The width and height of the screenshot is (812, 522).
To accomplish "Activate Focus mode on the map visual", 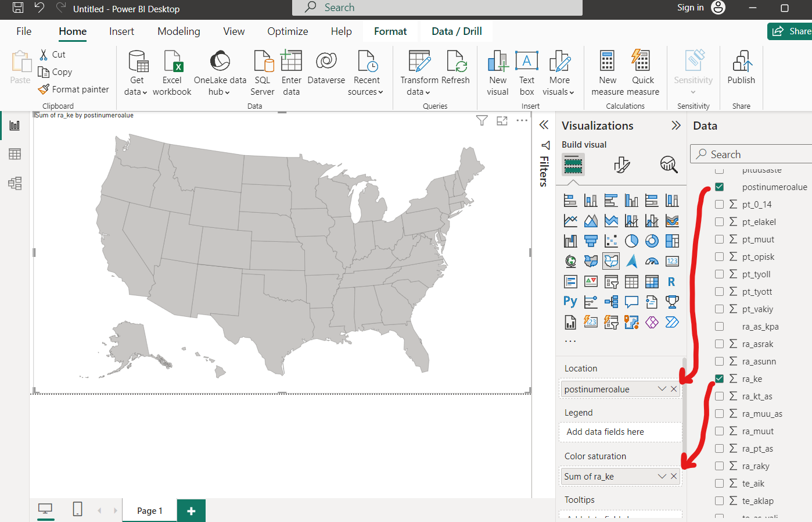I will click(x=502, y=120).
